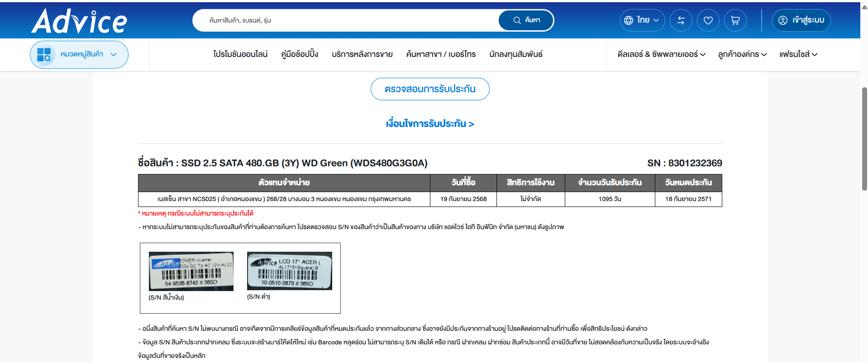Click the blue S/N sticker sample image
Image resolution: width=868 pixels, height=362 pixels.
pyautogui.click(x=191, y=271)
